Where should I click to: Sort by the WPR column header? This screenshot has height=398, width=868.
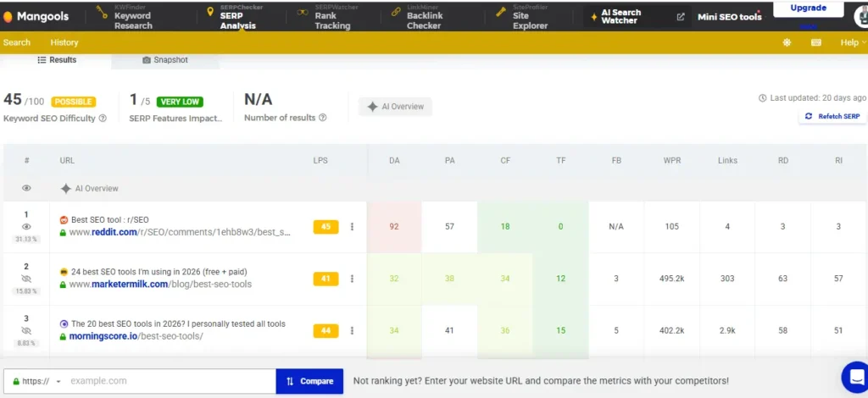(672, 160)
